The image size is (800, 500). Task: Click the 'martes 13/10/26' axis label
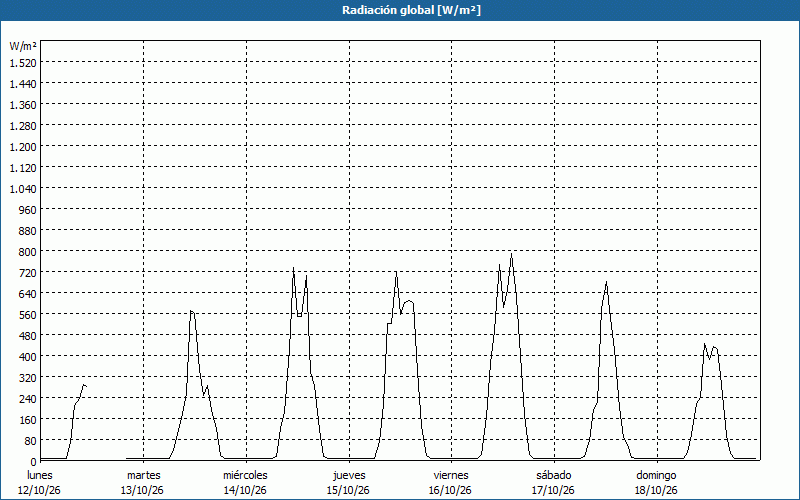coord(142,483)
